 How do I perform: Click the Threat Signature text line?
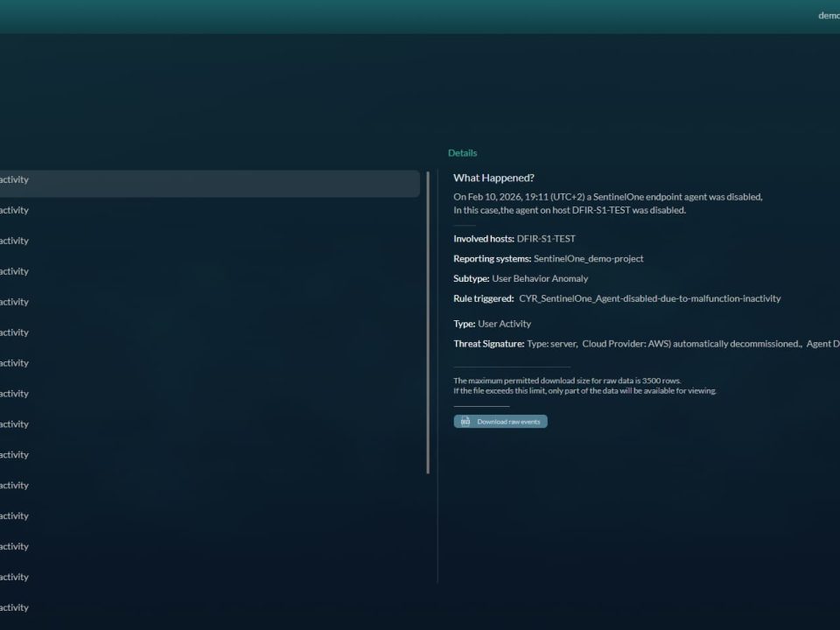point(646,344)
